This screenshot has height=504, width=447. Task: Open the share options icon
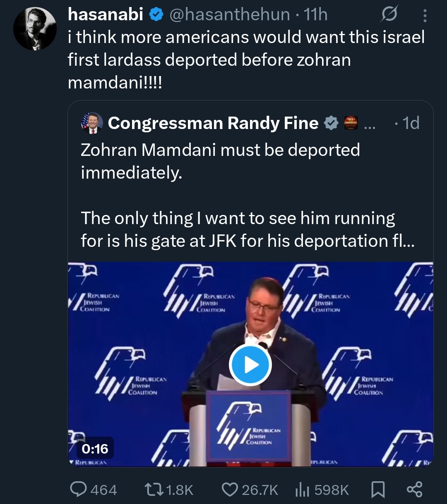414,490
